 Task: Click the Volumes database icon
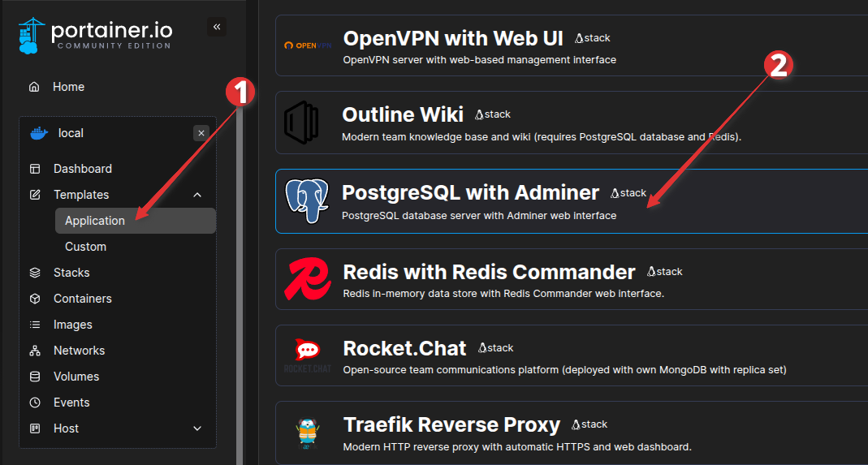[x=35, y=377]
